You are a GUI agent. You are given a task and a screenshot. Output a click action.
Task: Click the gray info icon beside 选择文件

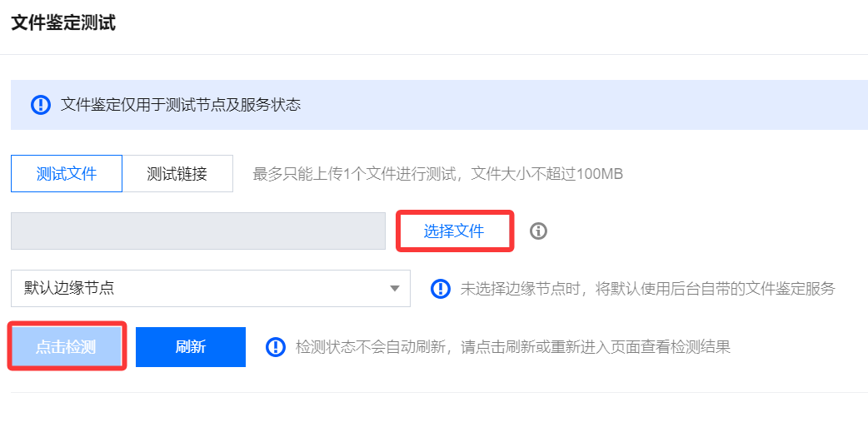(539, 231)
